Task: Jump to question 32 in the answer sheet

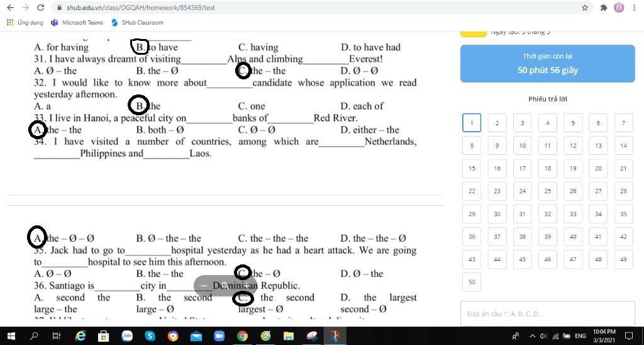Action: (548, 214)
